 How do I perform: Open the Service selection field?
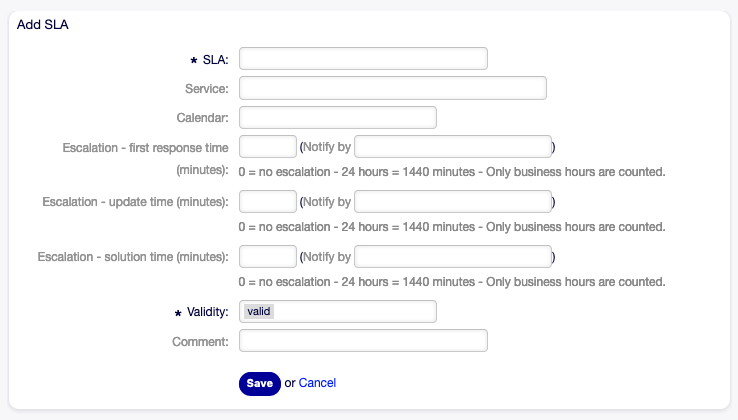point(392,88)
